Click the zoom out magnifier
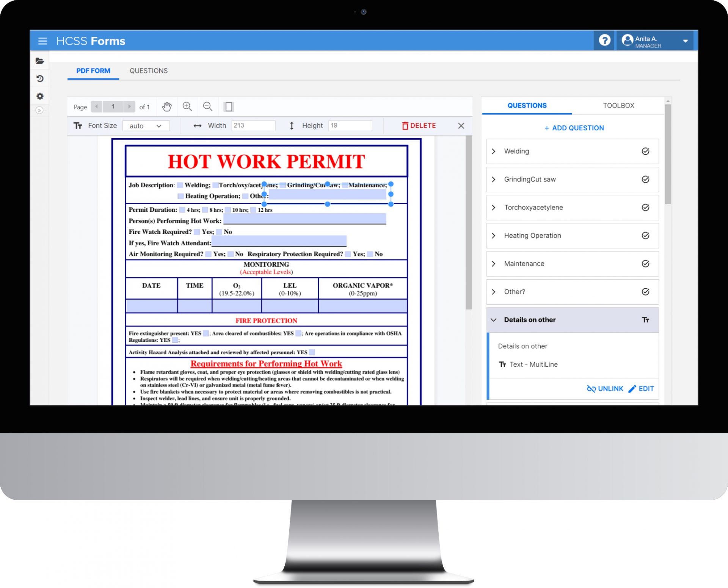The width and height of the screenshot is (728, 588). (x=207, y=107)
